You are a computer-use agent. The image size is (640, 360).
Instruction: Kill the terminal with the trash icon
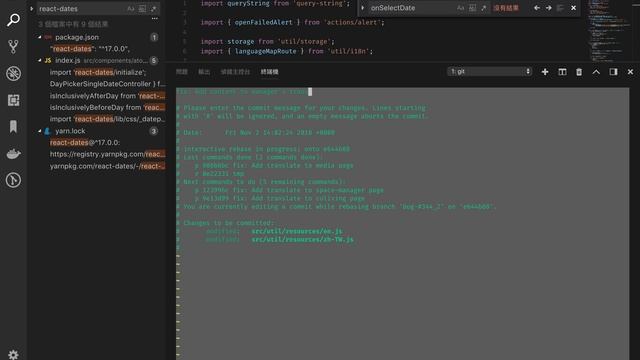point(579,72)
